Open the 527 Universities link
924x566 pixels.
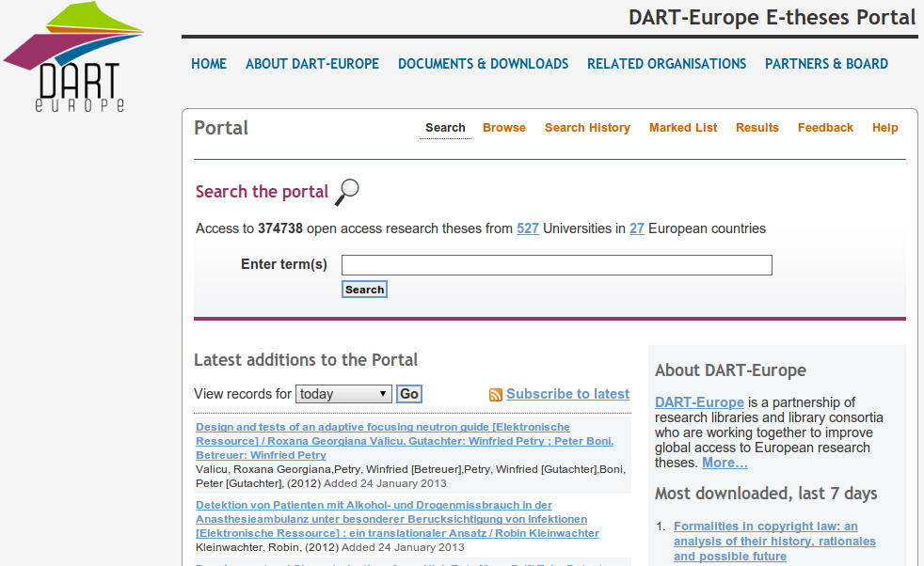pos(528,228)
